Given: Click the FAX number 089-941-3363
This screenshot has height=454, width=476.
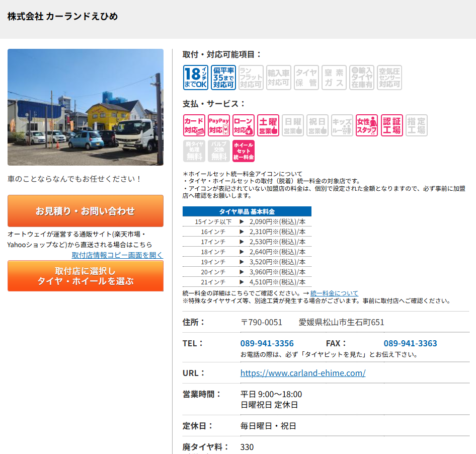Looking at the screenshot, I should [x=410, y=343].
